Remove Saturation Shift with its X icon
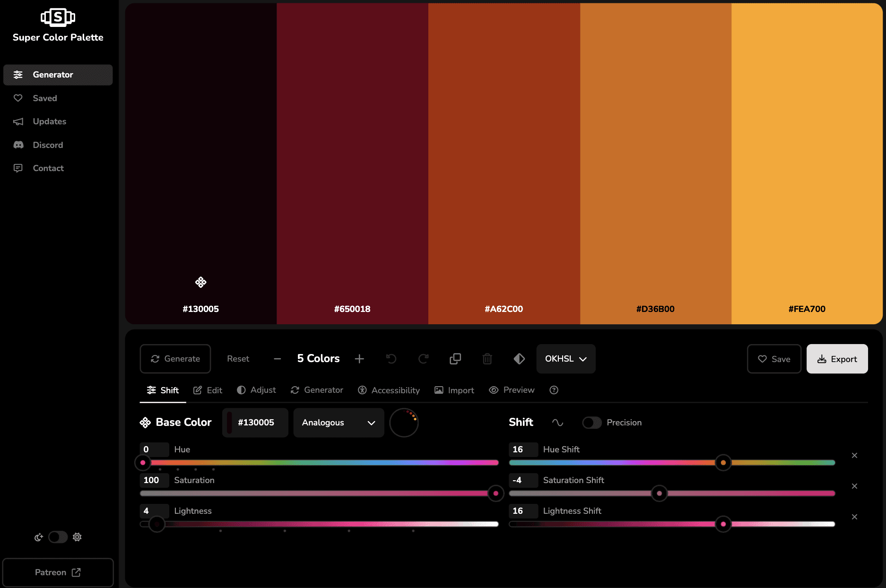This screenshot has height=588, width=886. click(x=854, y=486)
